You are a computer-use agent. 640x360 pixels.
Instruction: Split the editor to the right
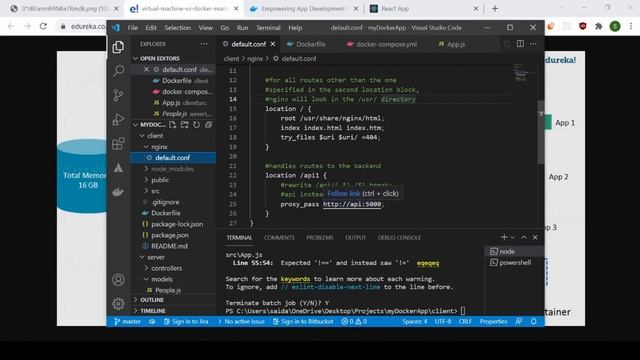coord(520,44)
